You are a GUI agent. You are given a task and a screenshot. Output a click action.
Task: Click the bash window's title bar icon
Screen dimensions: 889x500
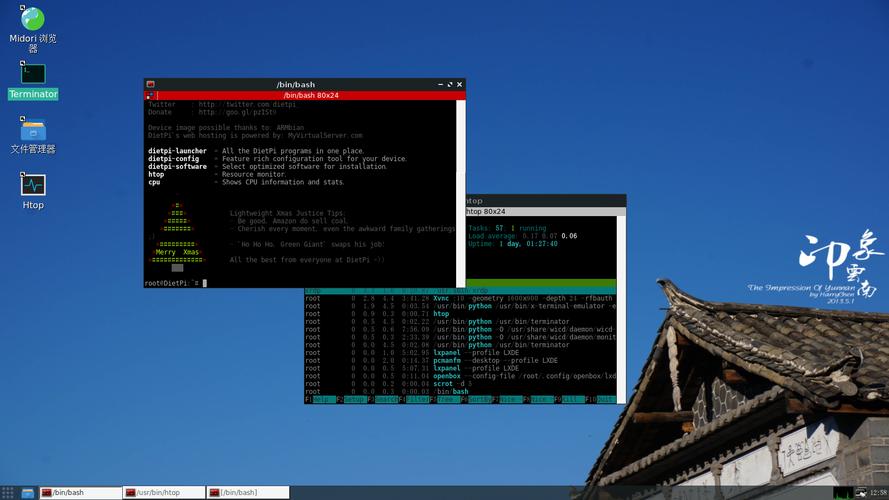tap(151, 85)
